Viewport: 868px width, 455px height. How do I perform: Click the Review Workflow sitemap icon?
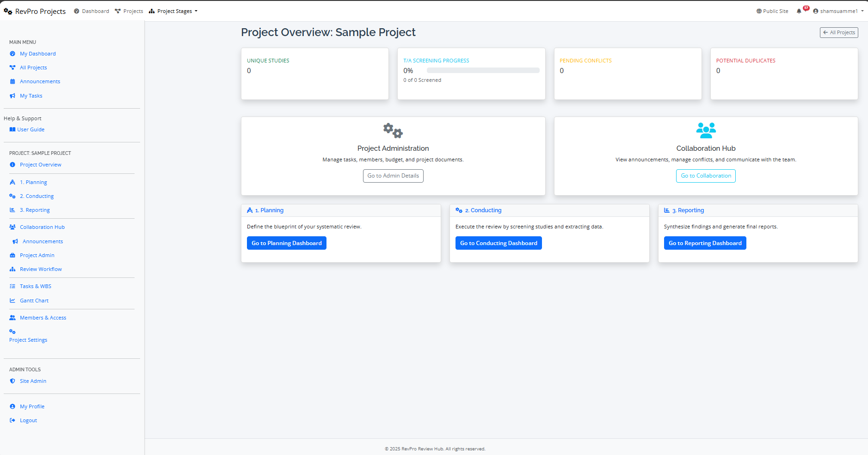pyautogui.click(x=12, y=269)
